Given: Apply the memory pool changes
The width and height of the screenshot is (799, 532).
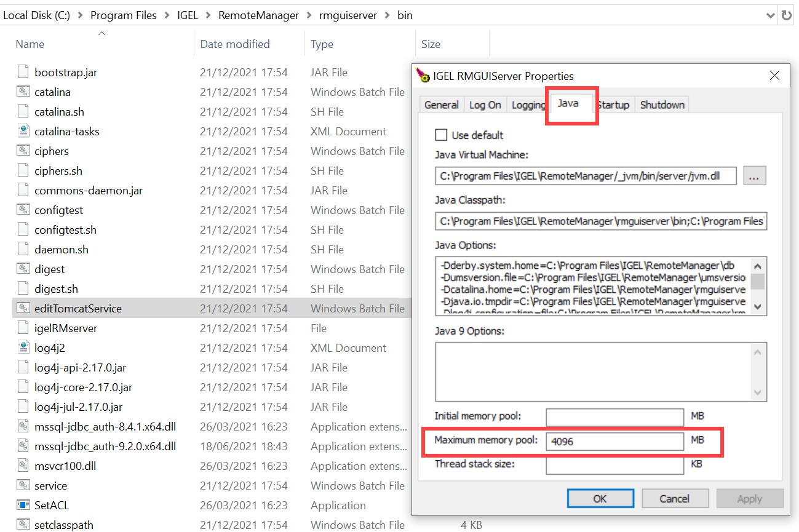Looking at the screenshot, I should 750,498.
